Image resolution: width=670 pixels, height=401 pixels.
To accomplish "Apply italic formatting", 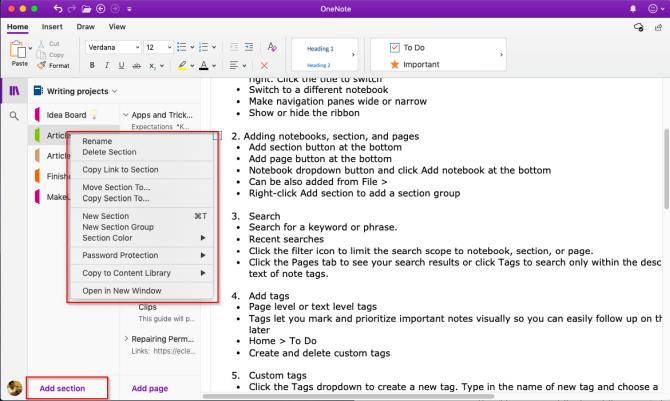I will pos(108,66).
